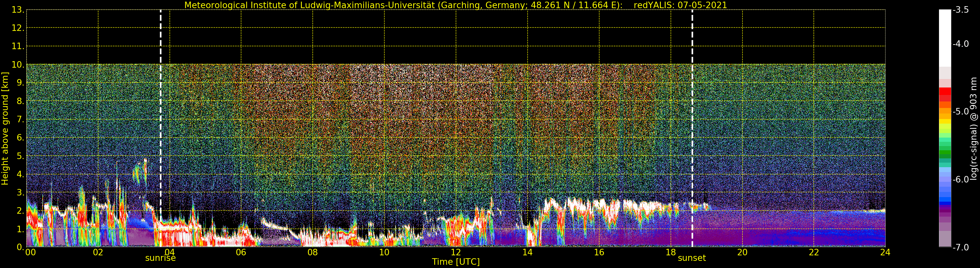
Task: Select the white top section of the colorbar
Action: pyautogui.click(x=945, y=38)
